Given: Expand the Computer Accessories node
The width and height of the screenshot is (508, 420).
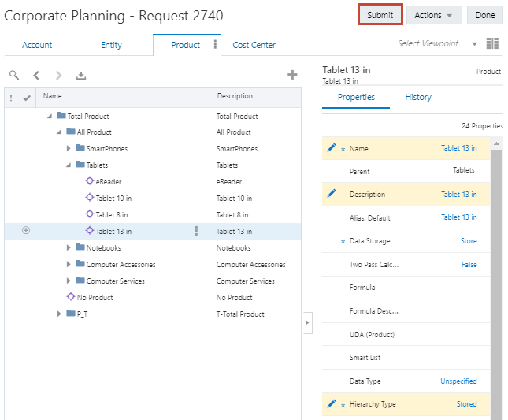Looking at the screenshot, I should click(x=69, y=264).
